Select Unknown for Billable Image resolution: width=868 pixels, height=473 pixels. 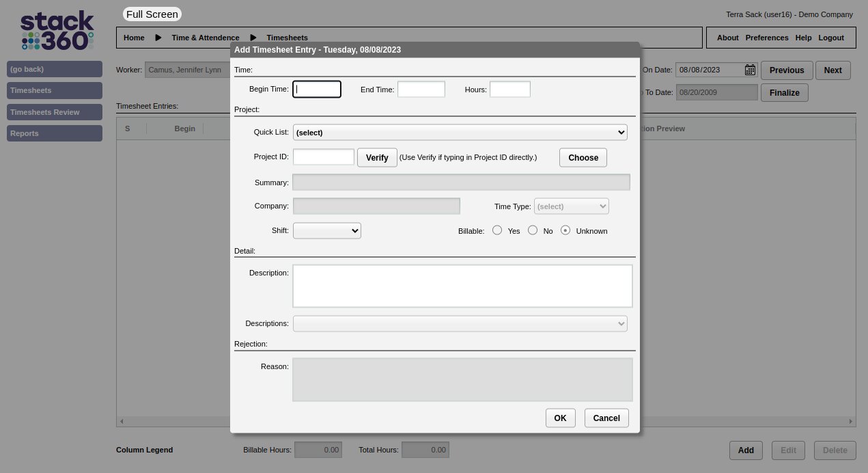(x=565, y=230)
